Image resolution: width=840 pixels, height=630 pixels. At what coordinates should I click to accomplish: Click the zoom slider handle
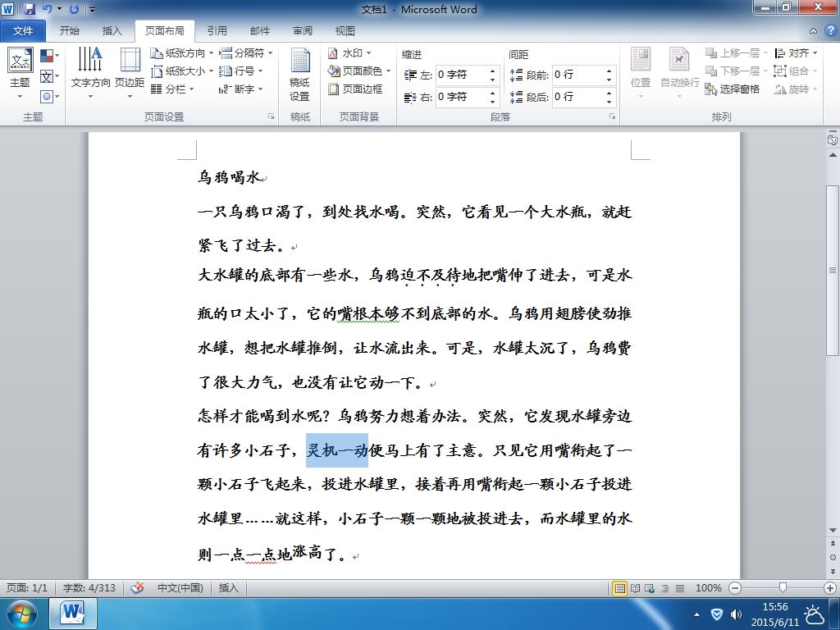point(783,588)
